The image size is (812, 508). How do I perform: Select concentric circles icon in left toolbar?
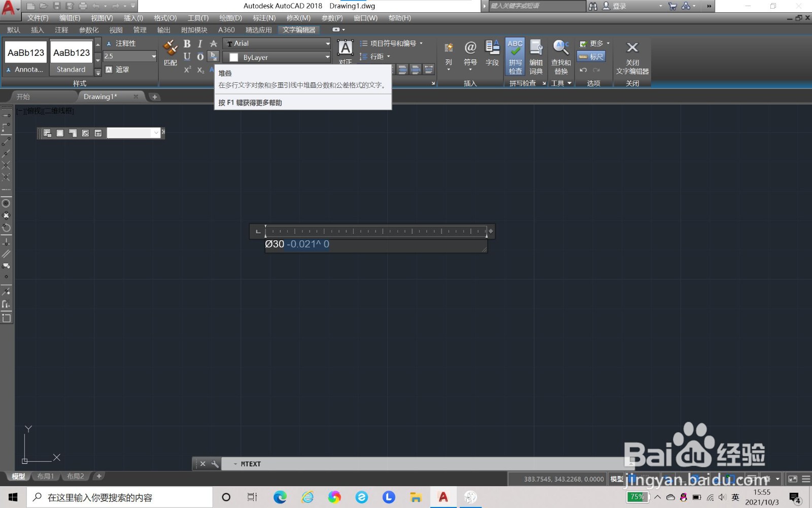point(6,203)
